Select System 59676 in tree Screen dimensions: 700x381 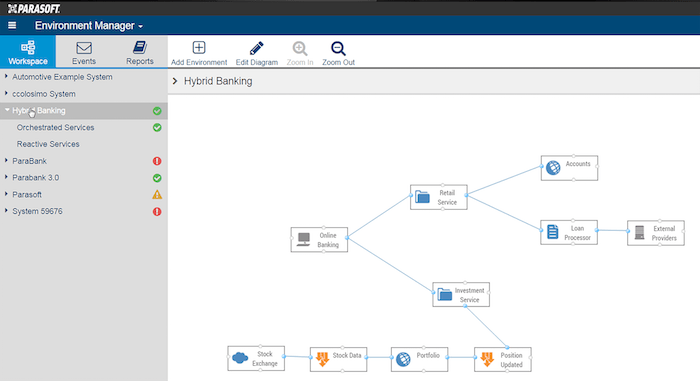pos(37,211)
